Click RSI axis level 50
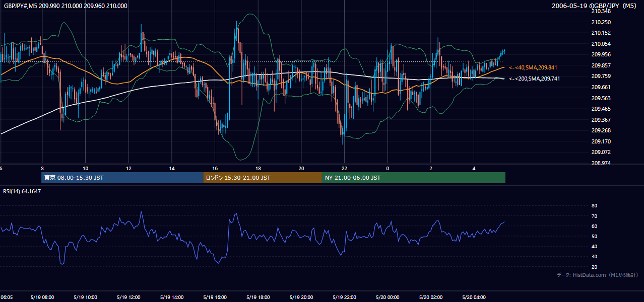 [594, 236]
